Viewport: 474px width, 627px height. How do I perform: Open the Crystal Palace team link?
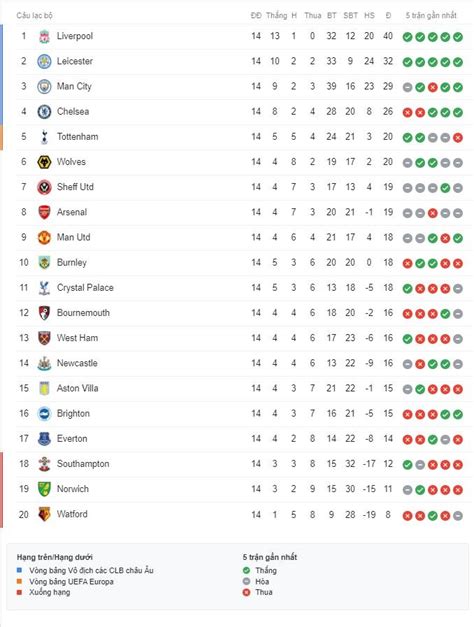(x=85, y=288)
